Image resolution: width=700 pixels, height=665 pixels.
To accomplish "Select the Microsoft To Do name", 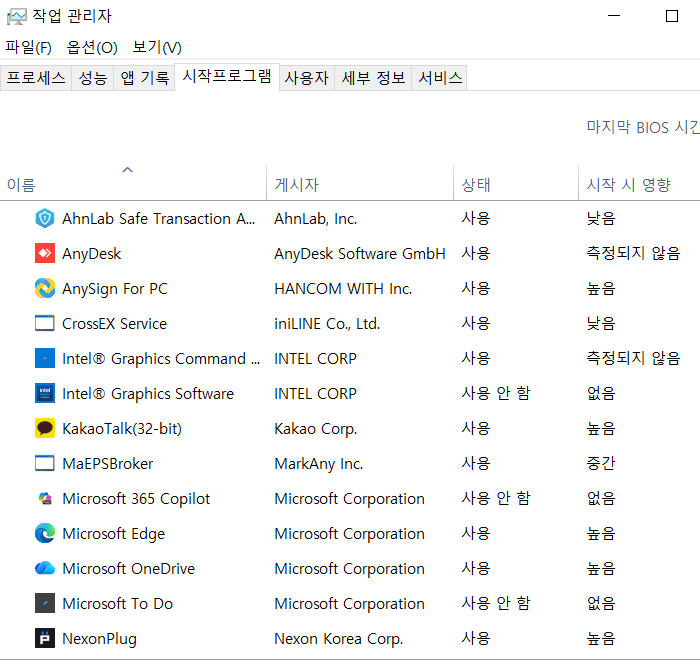I will (x=117, y=603).
